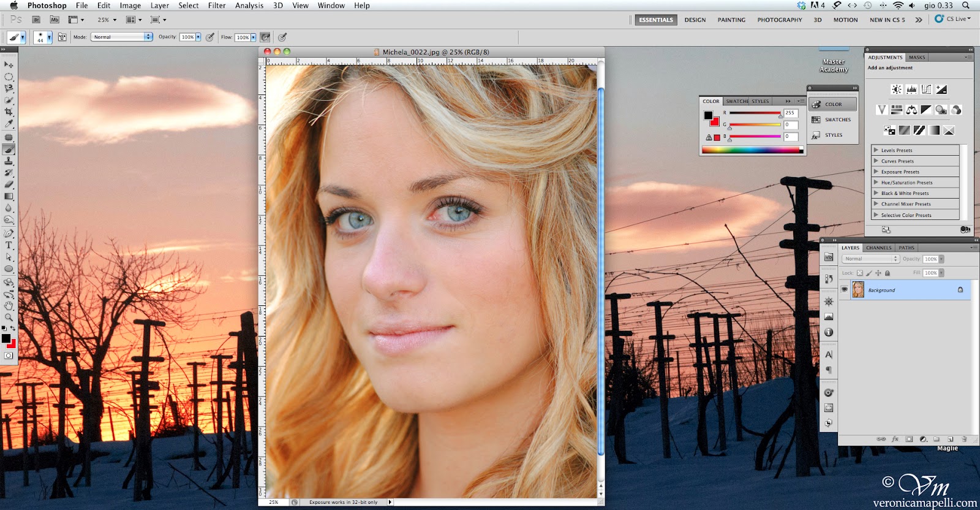This screenshot has width=980, height=510.
Task: Toggle lock transparent pixels
Action: [859, 273]
